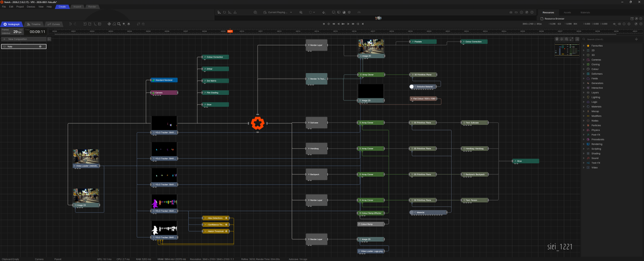Click the New Composition button
Screen dimensions: 644x261
pyautogui.click(x=24, y=39)
